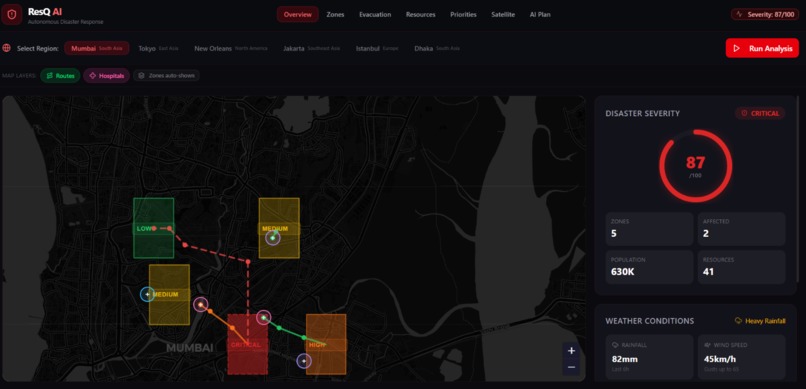Select the Istanbul region
The height and width of the screenshot is (389, 806).
(x=377, y=48)
